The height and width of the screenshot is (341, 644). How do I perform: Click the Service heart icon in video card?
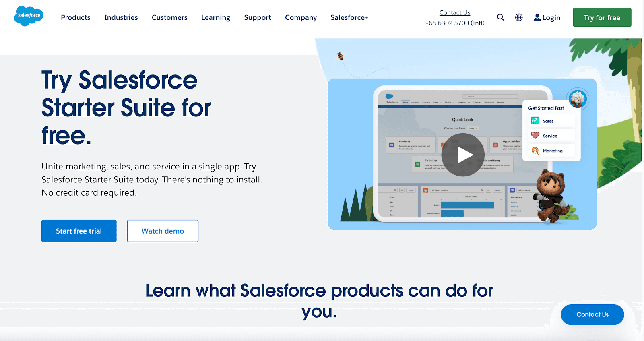click(x=535, y=136)
